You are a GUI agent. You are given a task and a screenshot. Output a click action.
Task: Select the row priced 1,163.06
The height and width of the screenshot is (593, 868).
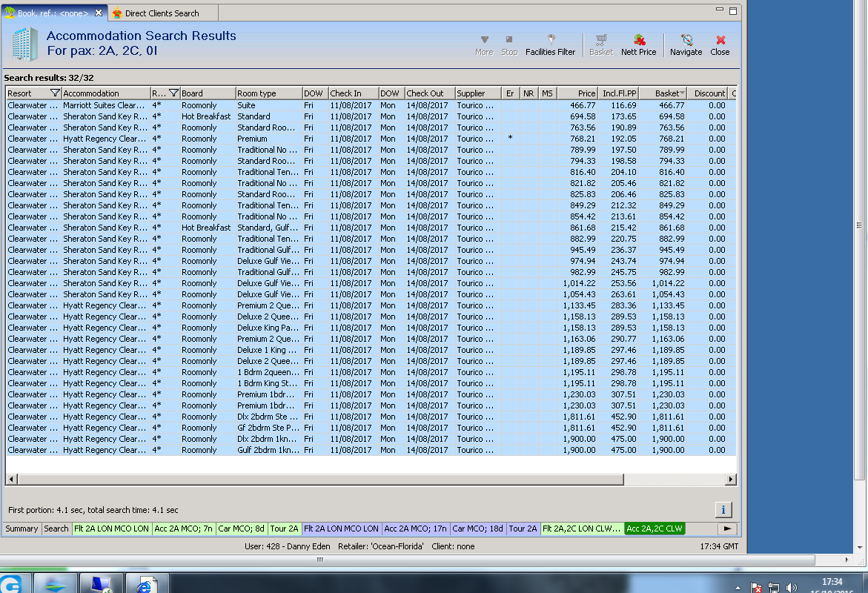click(x=371, y=339)
